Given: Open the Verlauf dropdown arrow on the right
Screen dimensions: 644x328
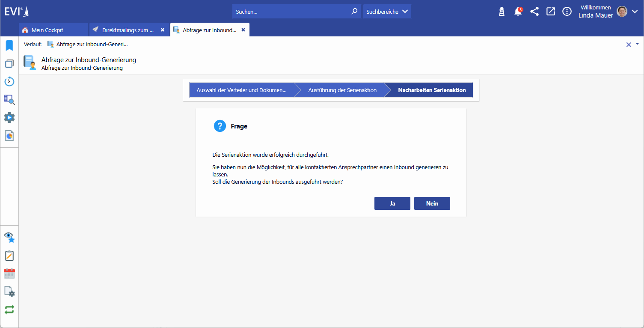Looking at the screenshot, I should click(x=638, y=44).
